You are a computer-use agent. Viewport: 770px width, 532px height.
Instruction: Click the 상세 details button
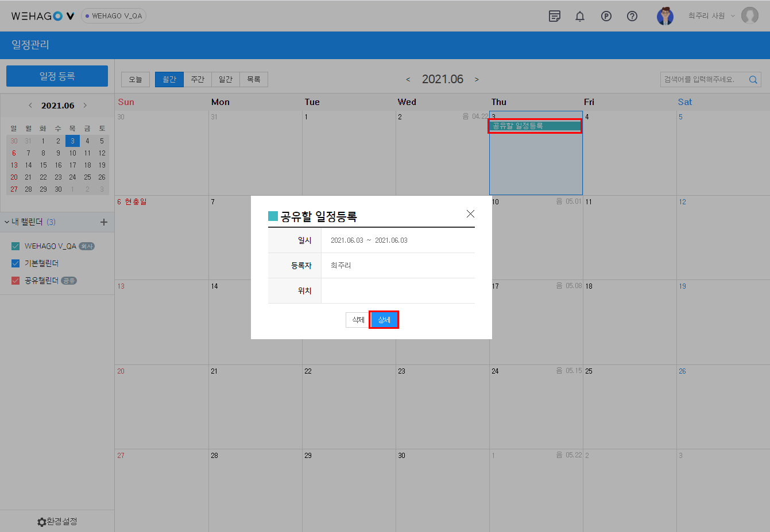pos(384,320)
